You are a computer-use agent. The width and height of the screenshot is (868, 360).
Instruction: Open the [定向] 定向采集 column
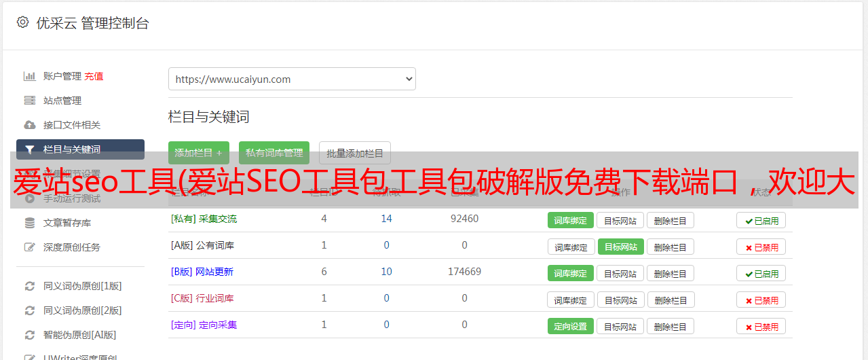[204, 325]
